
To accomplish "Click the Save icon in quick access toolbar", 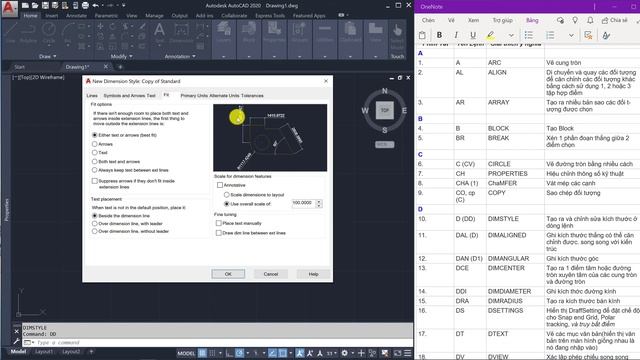I will pyautogui.click(x=45, y=6).
